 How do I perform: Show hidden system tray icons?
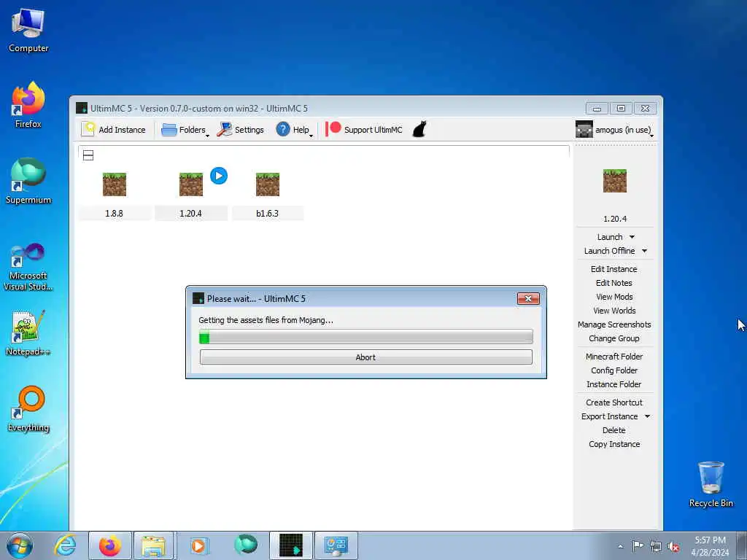tap(620, 546)
